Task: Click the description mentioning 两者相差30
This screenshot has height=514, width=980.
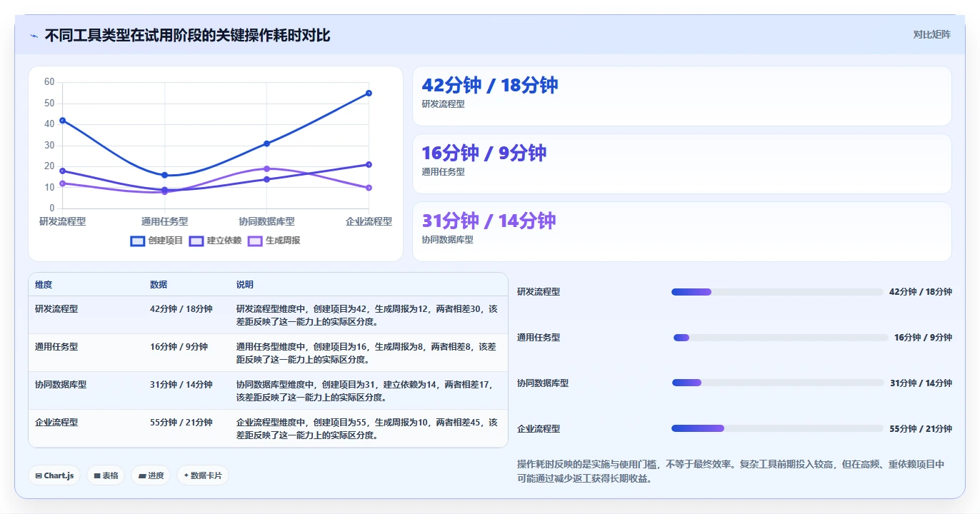Action: point(367,315)
